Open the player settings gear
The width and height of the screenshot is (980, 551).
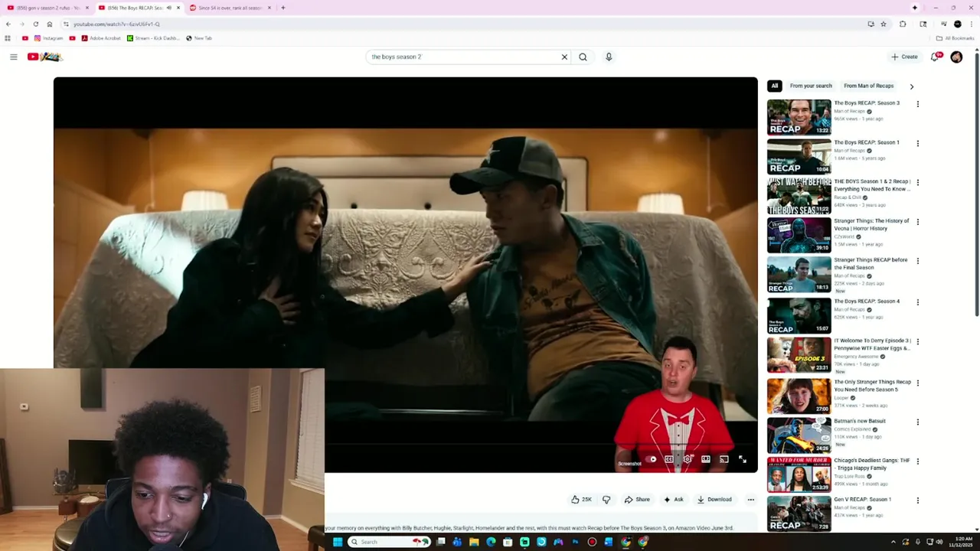pos(688,459)
